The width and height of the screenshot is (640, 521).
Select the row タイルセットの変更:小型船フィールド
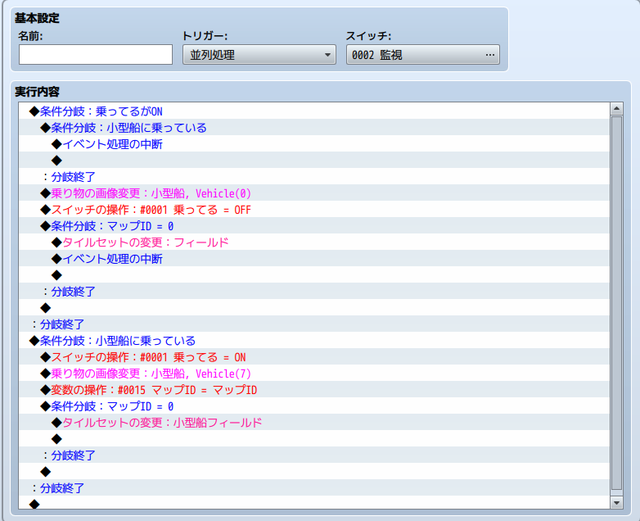click(x=314, y=422)
